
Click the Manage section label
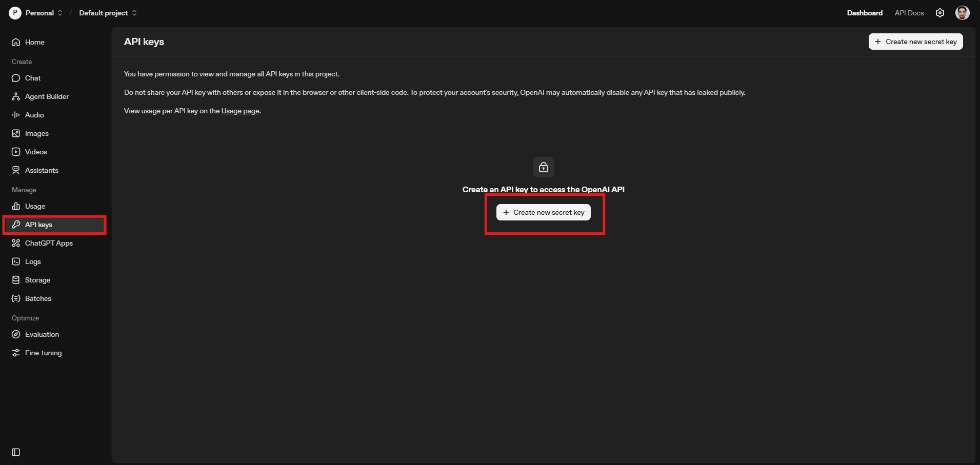point(24,190)
